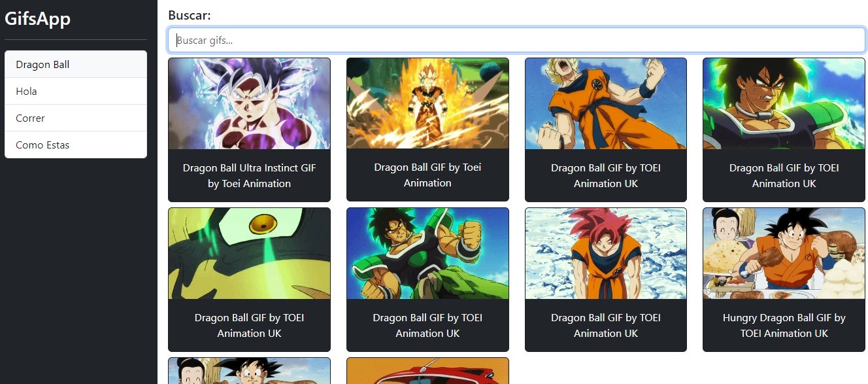Click the caption under the yellow eye GIF

click(249, 325)
